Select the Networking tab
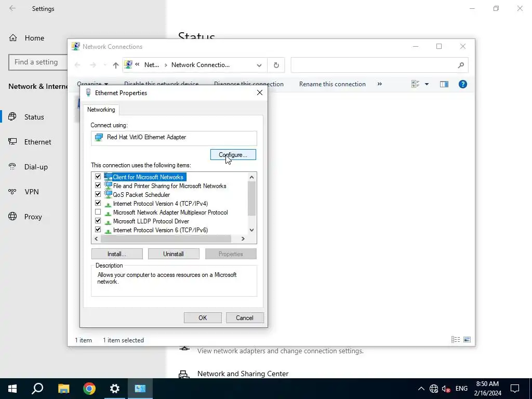 pos(101,110)
